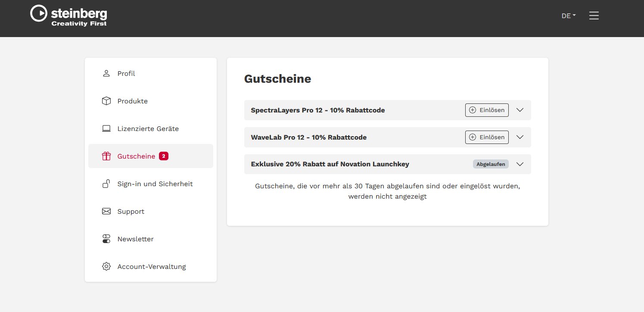644x312 pixels.
Task: Click the Lizenzierte Geräte laptop icon
Action: pos(106,128)
